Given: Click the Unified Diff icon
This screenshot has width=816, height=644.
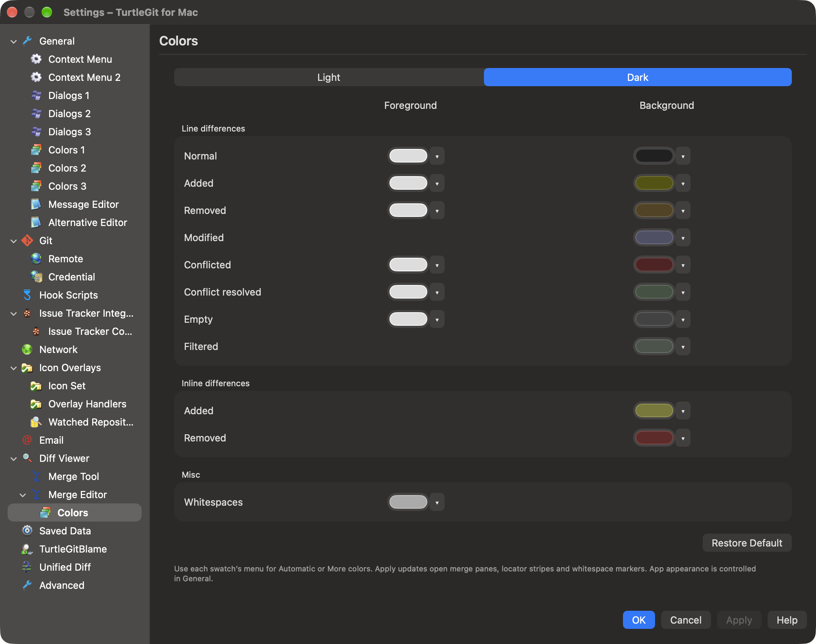Looking at the screenshot, I should click(x=27, y=567).
